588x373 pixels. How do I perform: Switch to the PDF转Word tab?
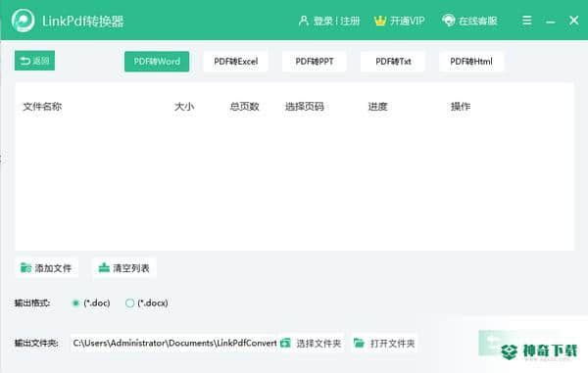point(157,62)
